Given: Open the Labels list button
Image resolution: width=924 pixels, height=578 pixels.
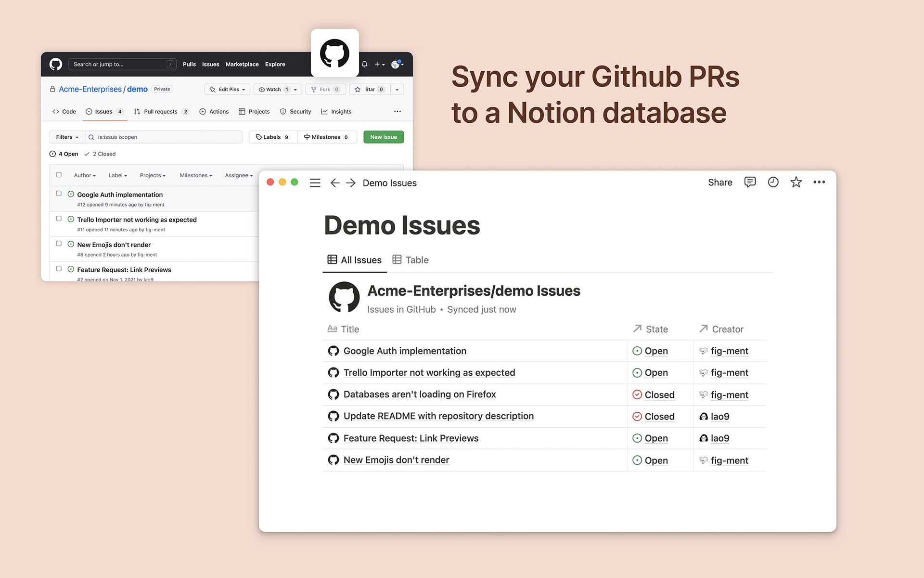Looking at the screenshot, I should click(273, 137).
